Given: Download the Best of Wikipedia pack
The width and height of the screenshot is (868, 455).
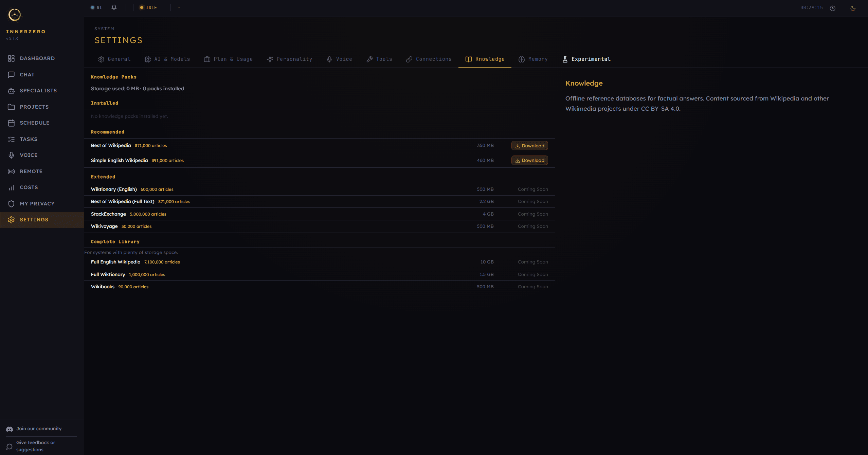Looking at the screenshot, I should 530,146.
